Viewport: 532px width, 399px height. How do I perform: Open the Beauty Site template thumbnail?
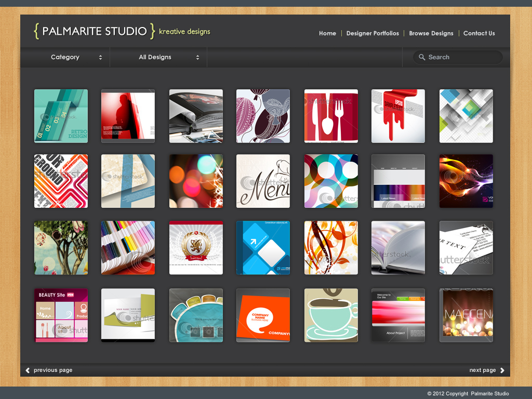(61, 315)
